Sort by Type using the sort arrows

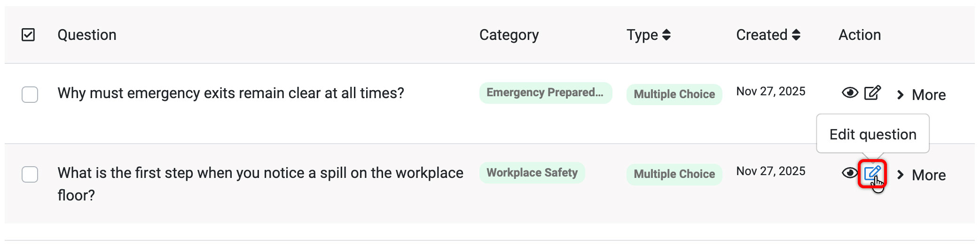point(666,35)
